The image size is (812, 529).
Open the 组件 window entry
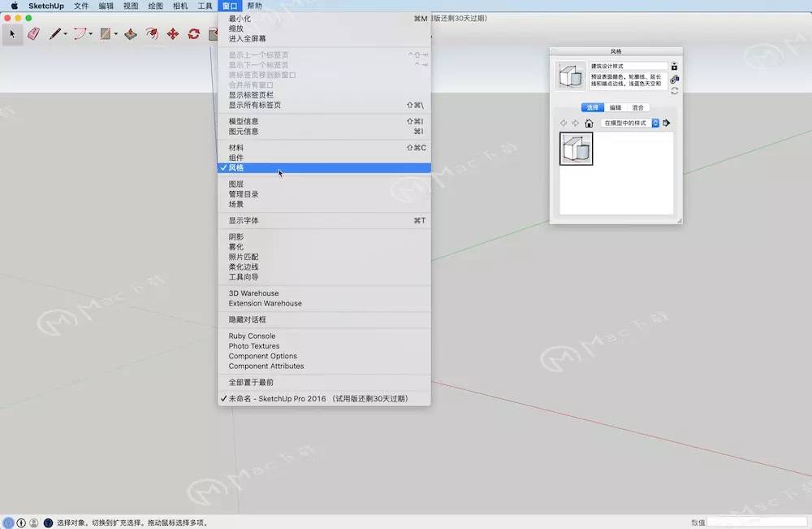coord(324,158)
